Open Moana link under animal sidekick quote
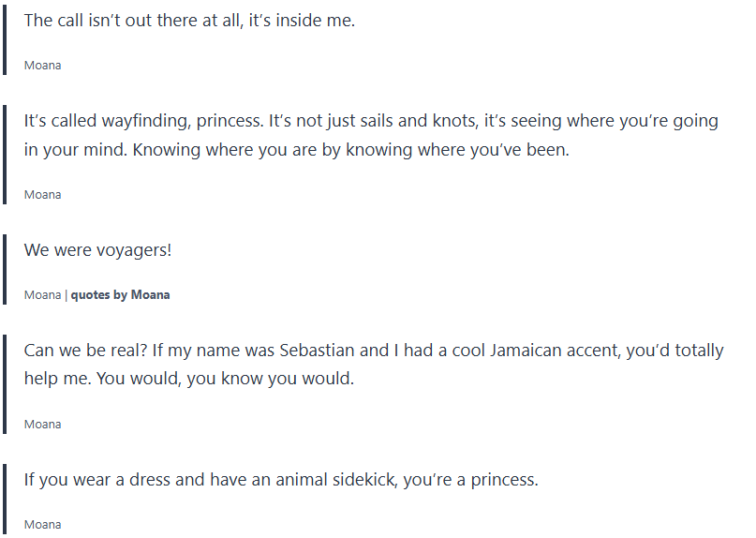Viewport: 756px width, 538px height. (42, 525)
